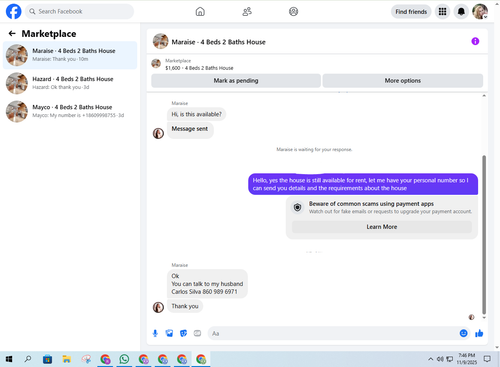Click the 'Thank you' message bubble
This screenshot has width=500, height=367.
pos(185,306)
